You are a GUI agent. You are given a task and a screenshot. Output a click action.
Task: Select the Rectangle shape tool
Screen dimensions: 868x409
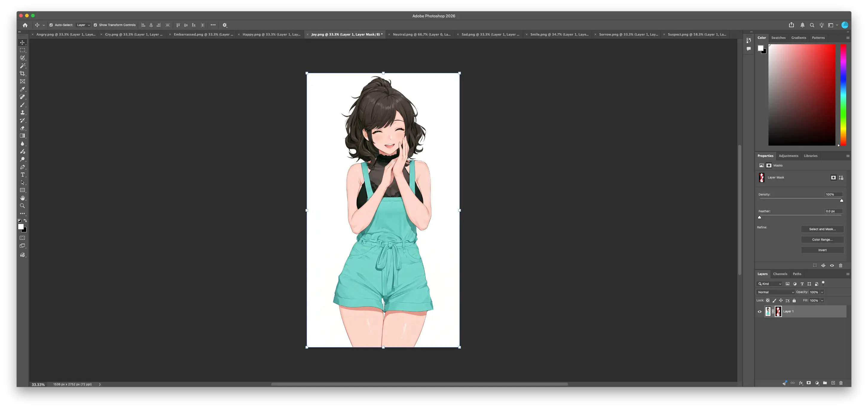(x=22, y=190)
